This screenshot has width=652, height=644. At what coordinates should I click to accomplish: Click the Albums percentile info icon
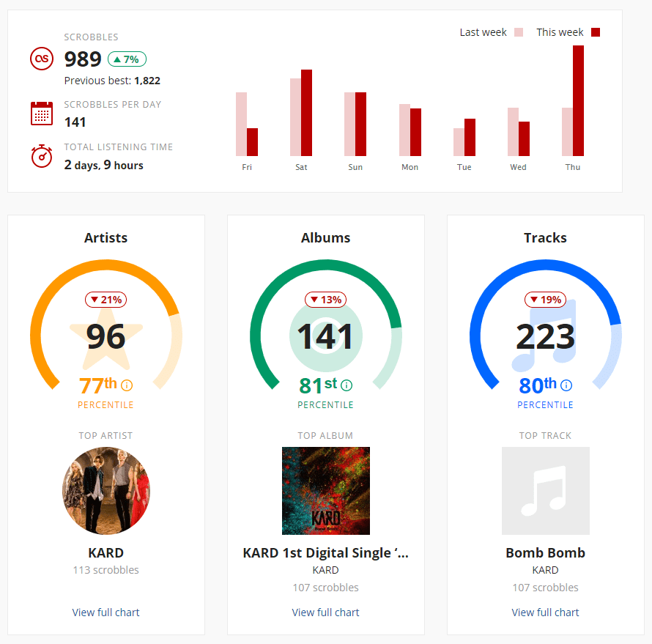[347, 385]
